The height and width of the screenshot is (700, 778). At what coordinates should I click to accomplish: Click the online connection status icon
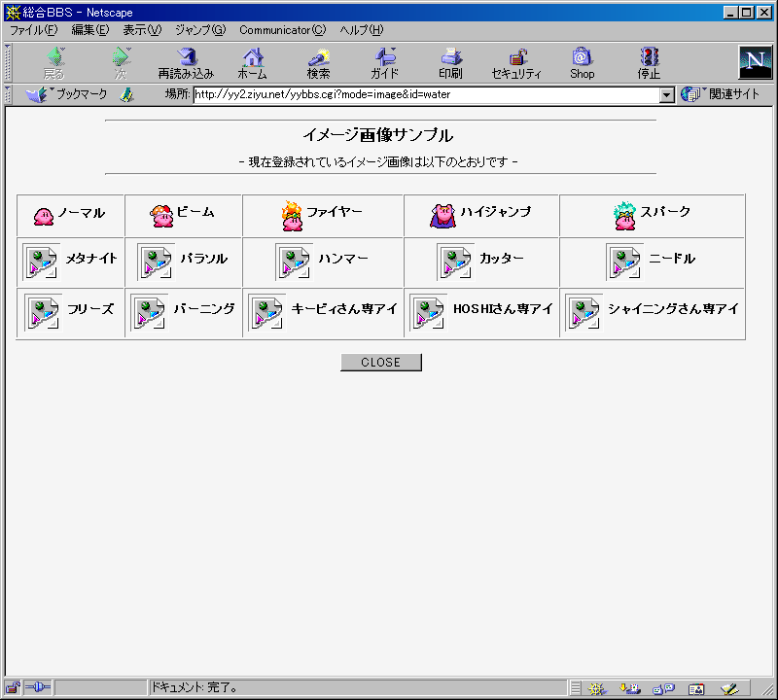click(x=38, y=687)
